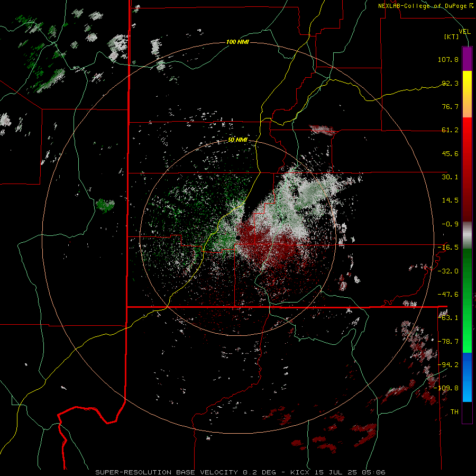This screenshot has width=476, height=476.
Task: Select the 14.5 scale value
Action: (x=450, y=200)
